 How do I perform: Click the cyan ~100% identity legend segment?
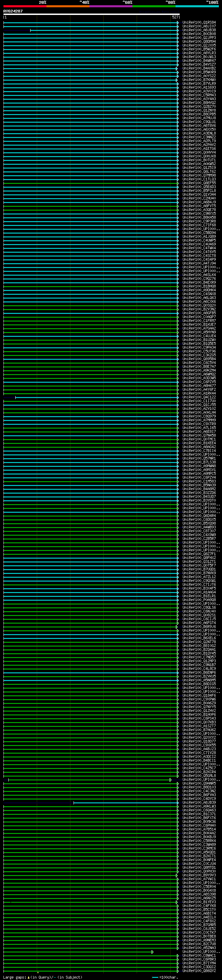[197, 6]
